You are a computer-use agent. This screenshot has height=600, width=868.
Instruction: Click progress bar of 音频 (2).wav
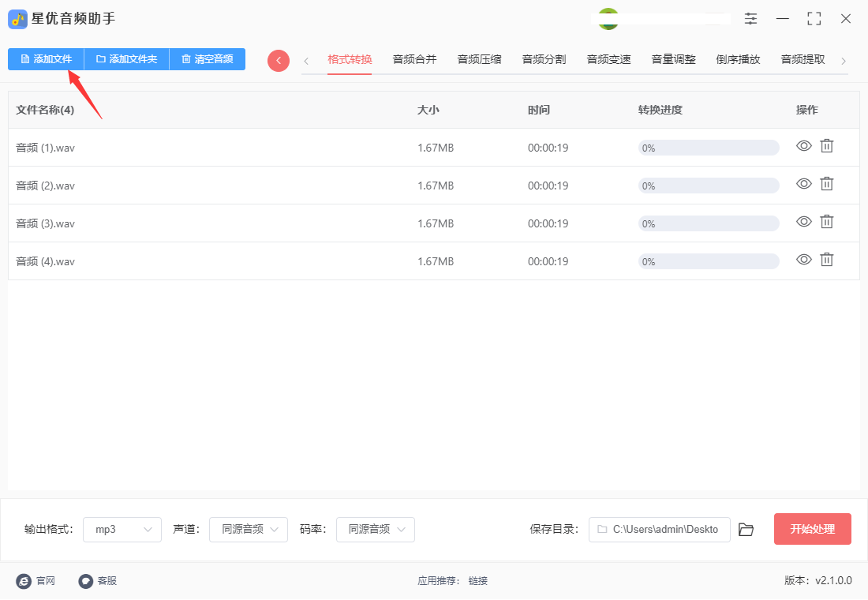pos(709,186)
